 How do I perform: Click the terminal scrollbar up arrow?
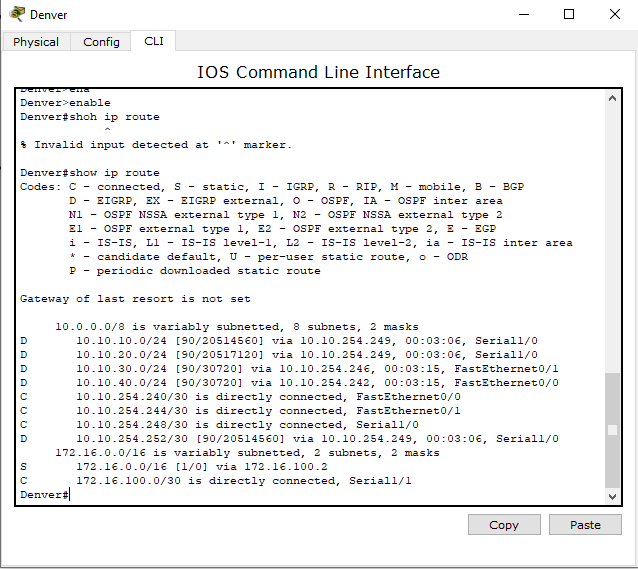(612, 100)
